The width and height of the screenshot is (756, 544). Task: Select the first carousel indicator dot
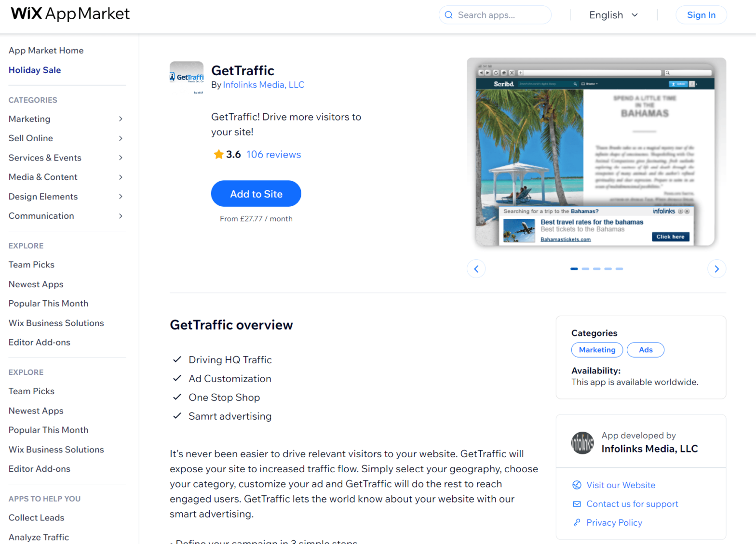pos(574,269)
